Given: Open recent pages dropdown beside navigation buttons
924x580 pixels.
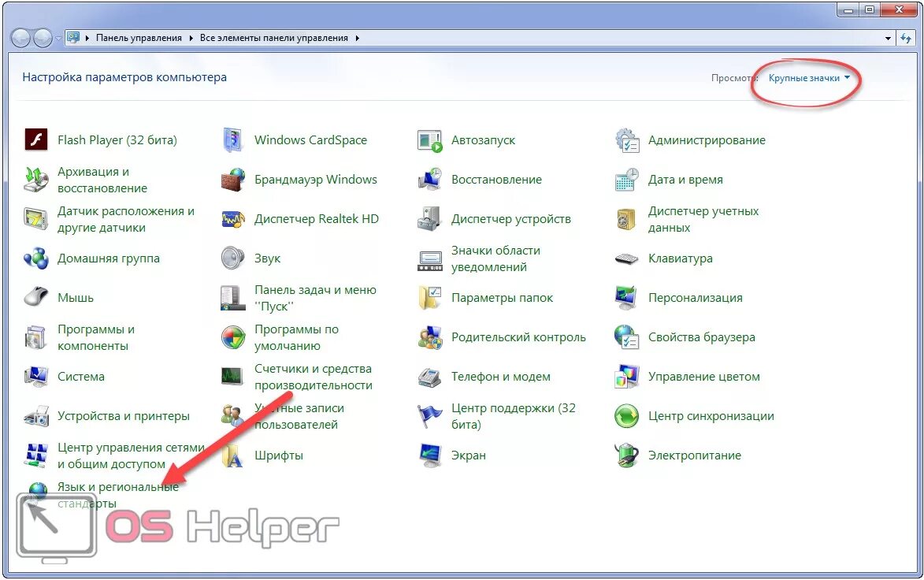Looking at the screenshot, I should 58,39.
